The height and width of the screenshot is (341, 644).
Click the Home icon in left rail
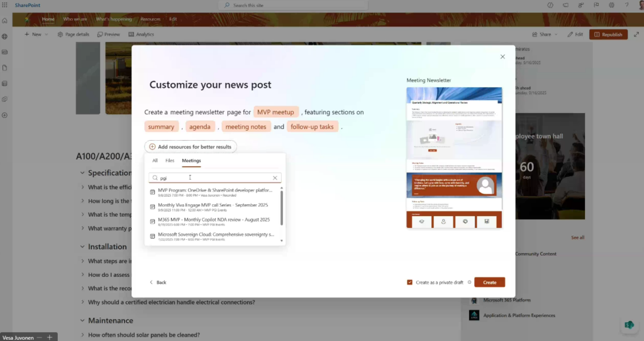pyautogui.click(x=5, y=21)
